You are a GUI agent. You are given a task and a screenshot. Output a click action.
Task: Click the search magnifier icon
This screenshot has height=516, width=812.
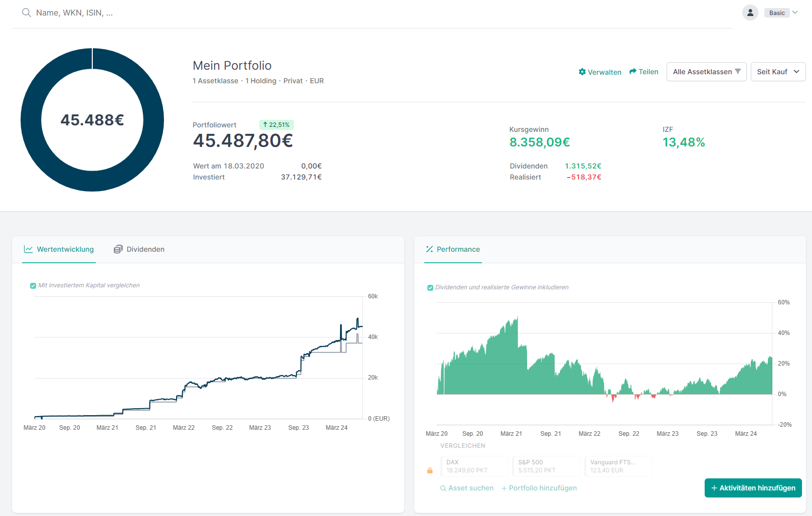point(26,13)
